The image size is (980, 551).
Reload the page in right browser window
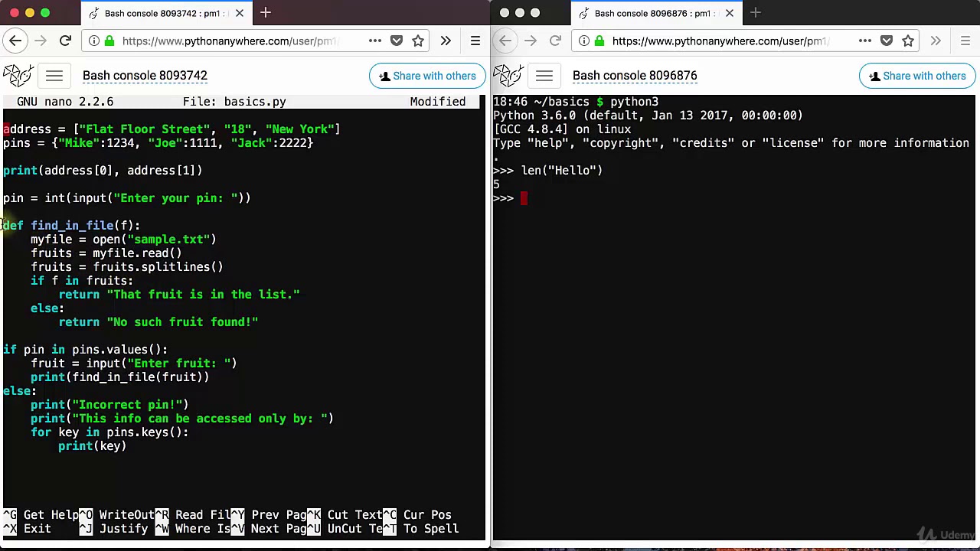click(x=555, y=41)
